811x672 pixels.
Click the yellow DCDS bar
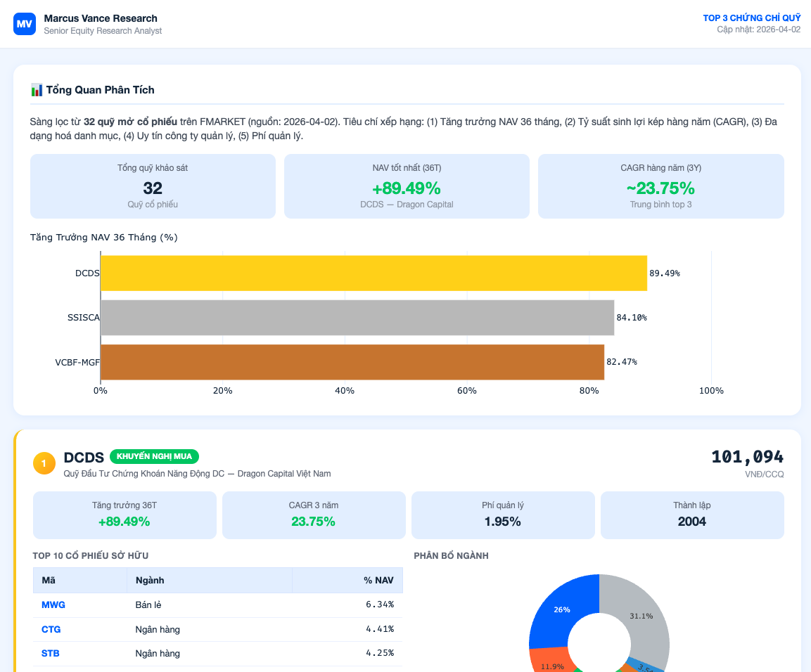coord(373,273)
